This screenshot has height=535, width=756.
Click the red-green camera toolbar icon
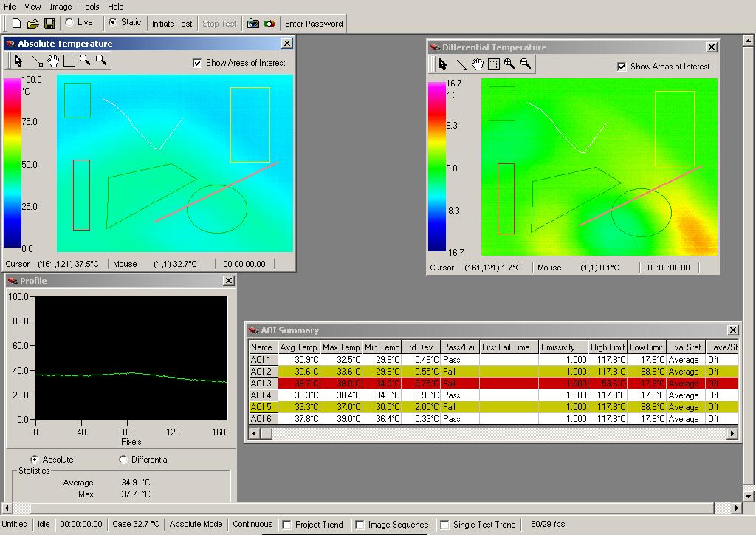point(269,24)
